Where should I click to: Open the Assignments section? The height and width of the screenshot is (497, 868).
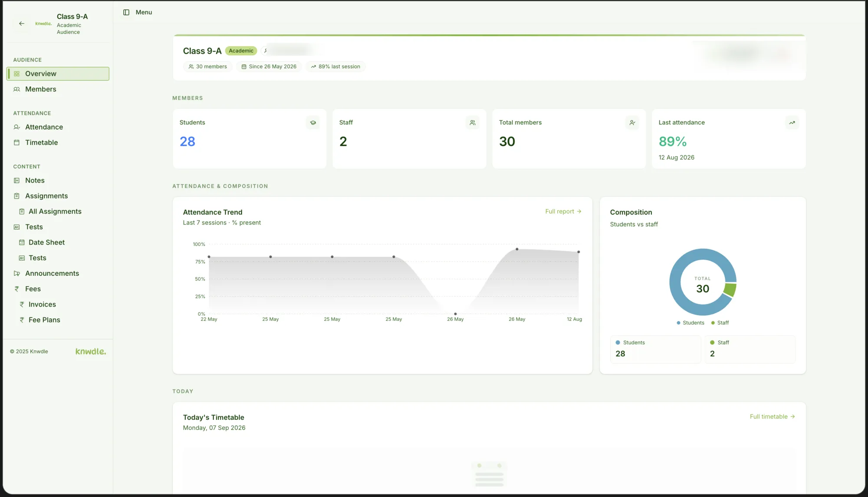[58, 196]
